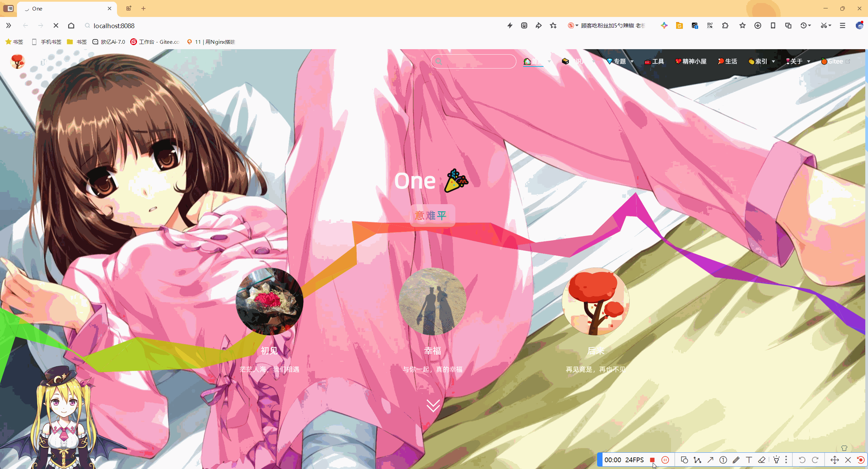Select the numbered step marker tool
Viewport: 868px width, 469px height.
point(723,460)
